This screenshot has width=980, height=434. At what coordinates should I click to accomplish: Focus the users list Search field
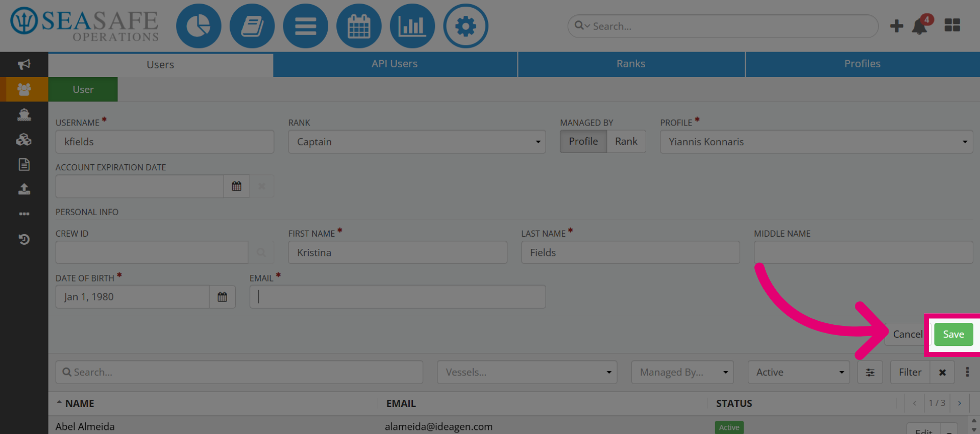pyautogui.click(x=239, y=372)
